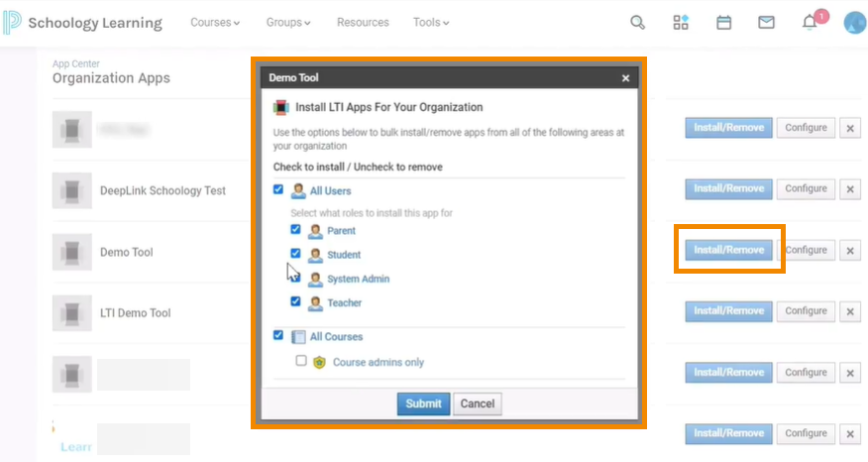This screenshot has width=868, height=462.
Task: Open the Resources menu item
Action: [363, 23]
